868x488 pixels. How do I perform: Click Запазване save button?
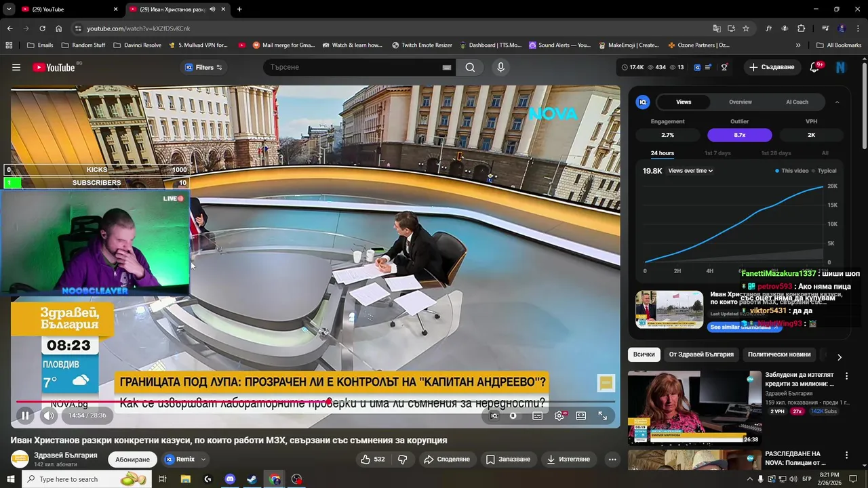[508, 459]
